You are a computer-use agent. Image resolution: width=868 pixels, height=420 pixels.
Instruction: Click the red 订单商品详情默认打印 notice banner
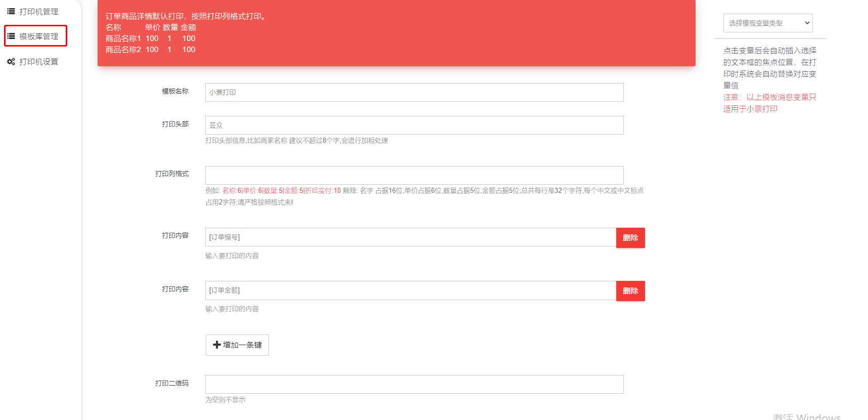(x=396, y=33)
